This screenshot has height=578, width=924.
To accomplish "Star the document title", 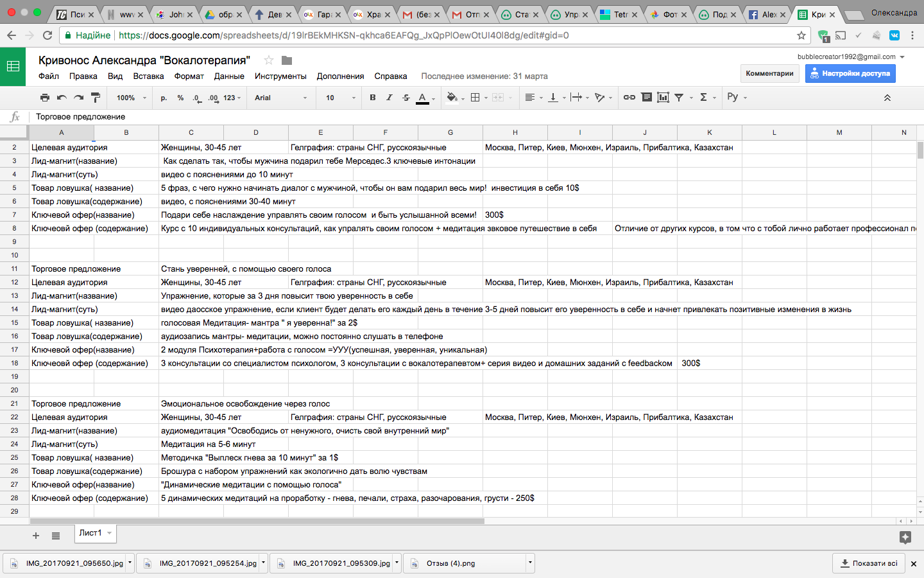I will [x=269, y=60].
